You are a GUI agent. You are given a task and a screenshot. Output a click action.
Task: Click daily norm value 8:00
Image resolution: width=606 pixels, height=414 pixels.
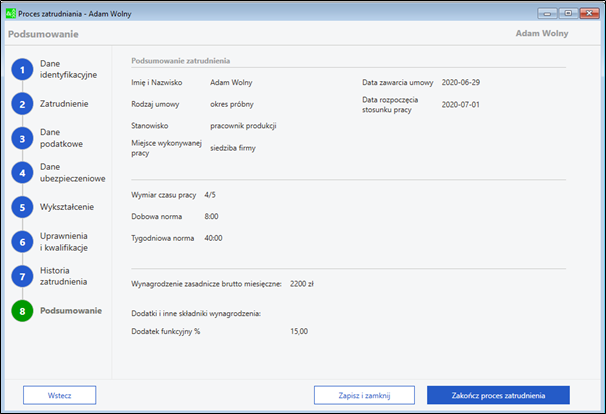point(211,216)
